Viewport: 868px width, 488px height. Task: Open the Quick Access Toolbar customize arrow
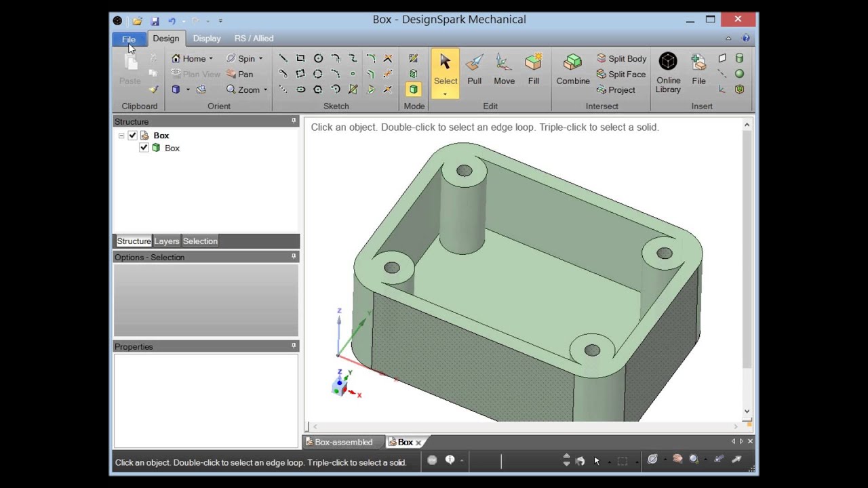[220, 21]
